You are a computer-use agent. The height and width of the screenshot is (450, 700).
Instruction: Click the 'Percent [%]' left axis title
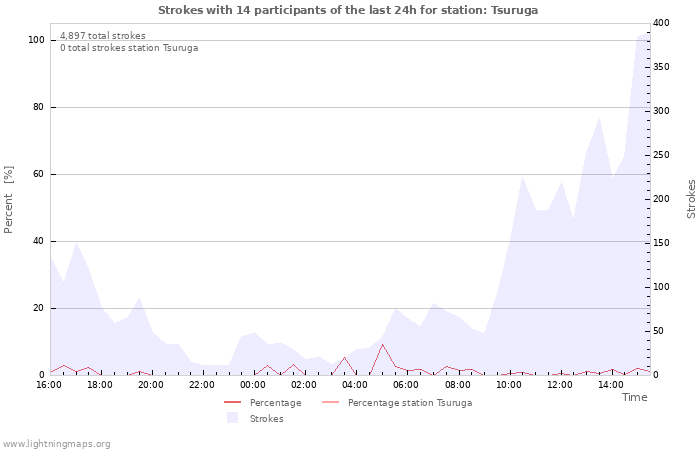click(x=8, y=200)
